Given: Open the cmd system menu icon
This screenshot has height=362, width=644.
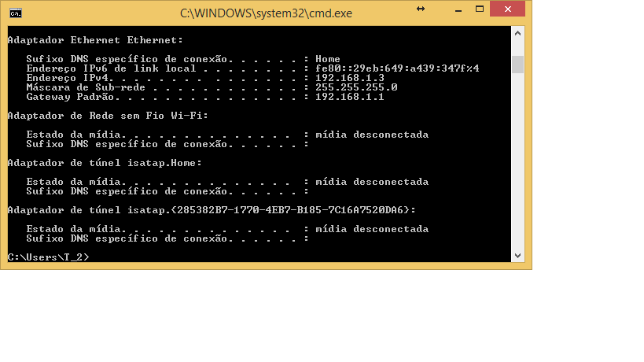Looking at the screenshot, I should pos(16,13).
